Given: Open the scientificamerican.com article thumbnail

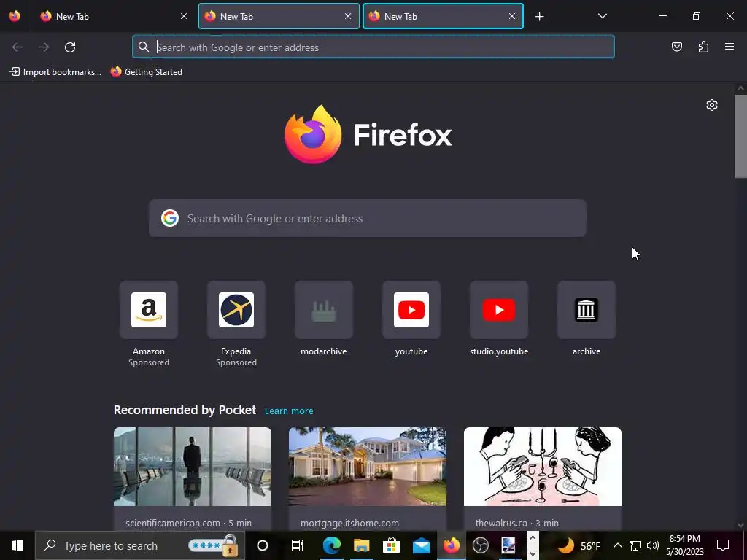Looking at the screenshot, I should pyautogui.click(x=193, y=466).
